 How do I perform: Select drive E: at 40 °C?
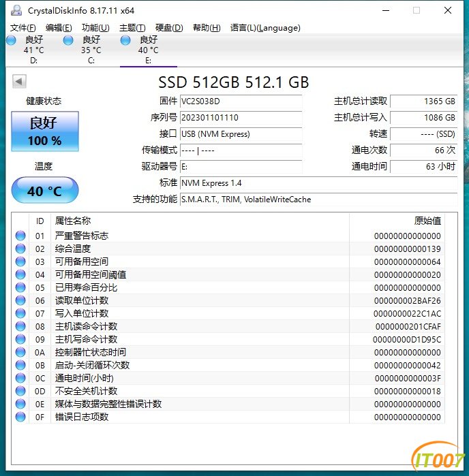click(x=149, y=50)
